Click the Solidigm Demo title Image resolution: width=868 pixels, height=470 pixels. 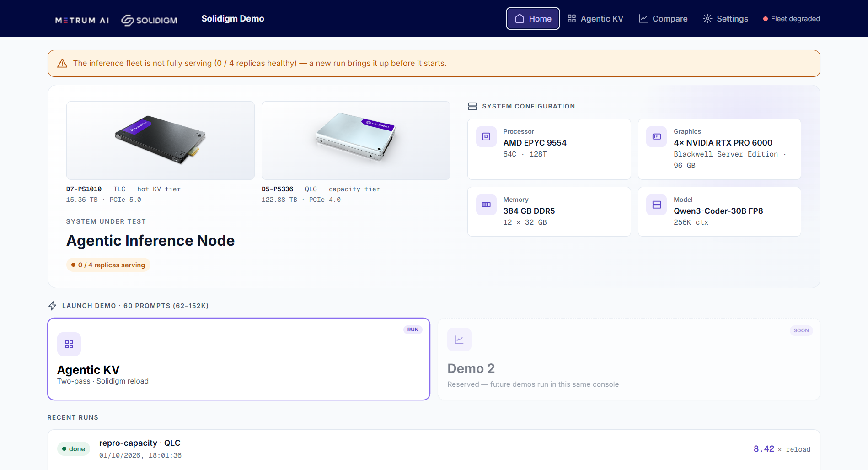233,19
